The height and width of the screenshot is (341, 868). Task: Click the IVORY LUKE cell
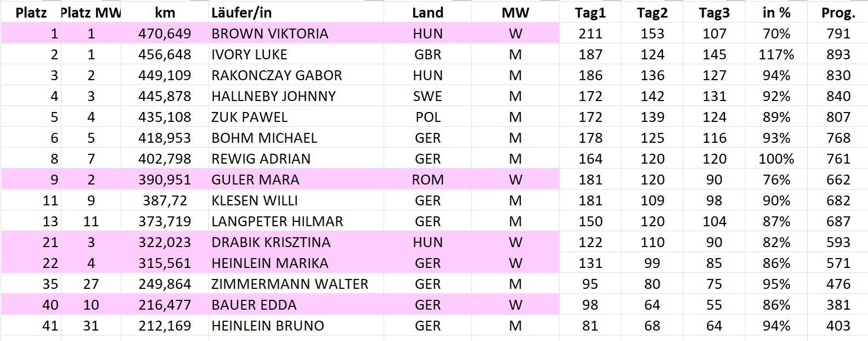click(249, 54)
